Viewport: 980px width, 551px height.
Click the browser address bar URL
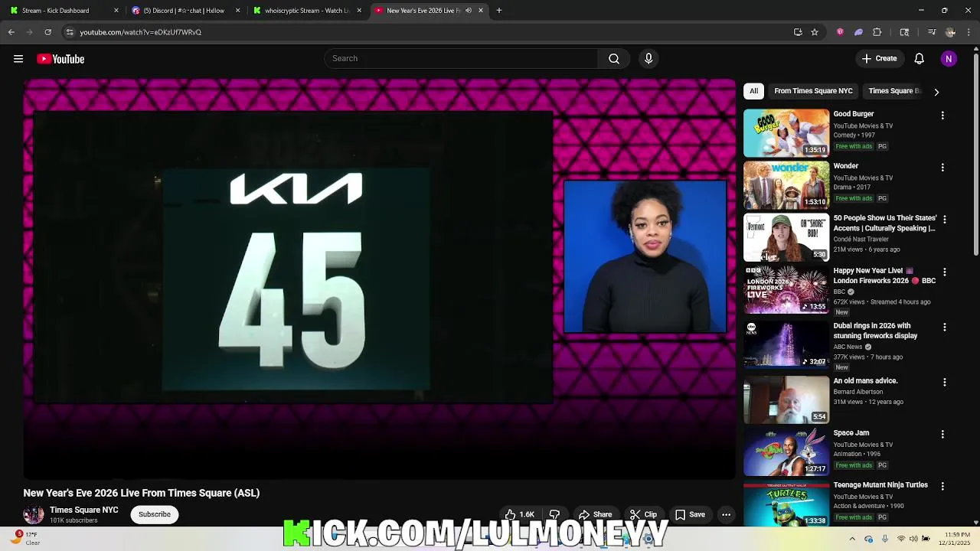click(141, 32)
